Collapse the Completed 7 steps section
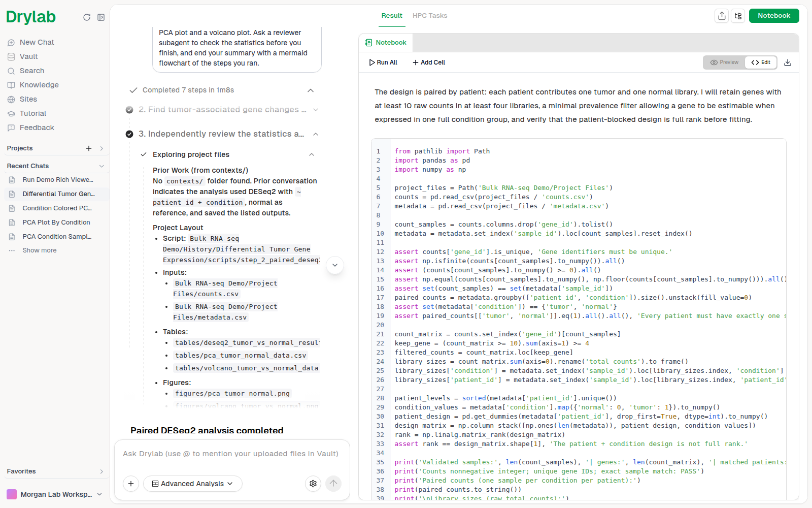This screenshot has height=508, width=812. [x=311, y=90]
